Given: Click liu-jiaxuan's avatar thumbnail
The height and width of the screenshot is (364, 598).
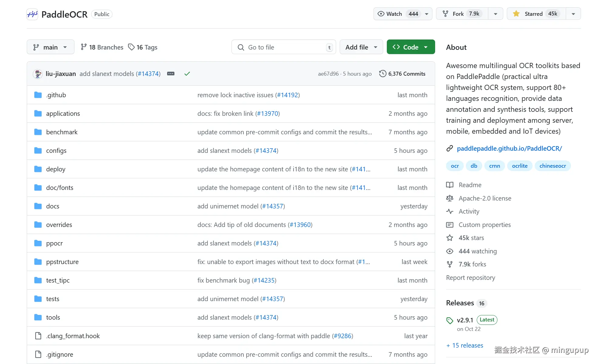Looking at the screenshot, I should (x=38, y=74).
